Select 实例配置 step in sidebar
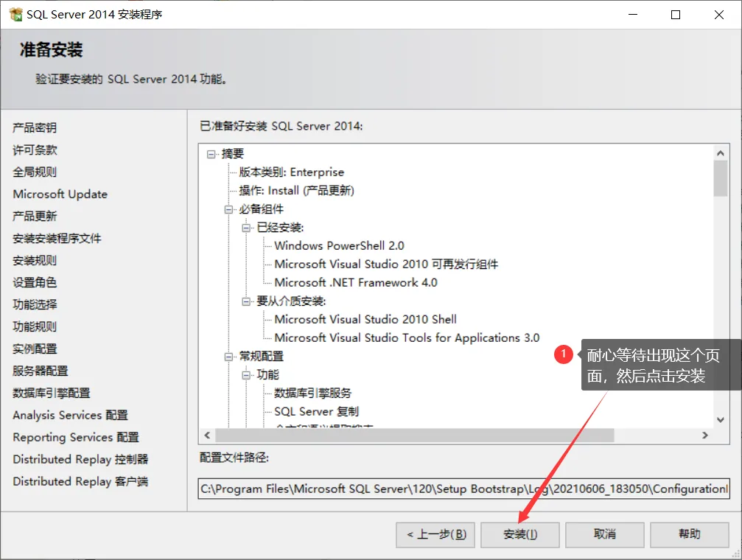742x560 pixels. (35, 349)
